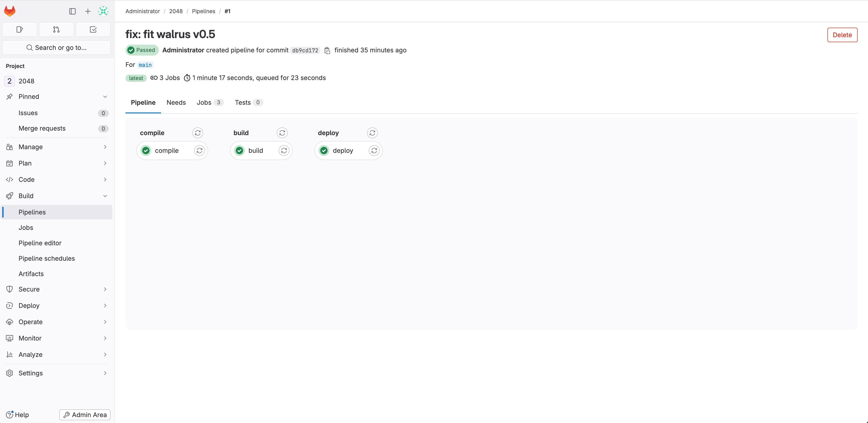Open the user avatar menu
Screen dimensions: 868x423
103,11
